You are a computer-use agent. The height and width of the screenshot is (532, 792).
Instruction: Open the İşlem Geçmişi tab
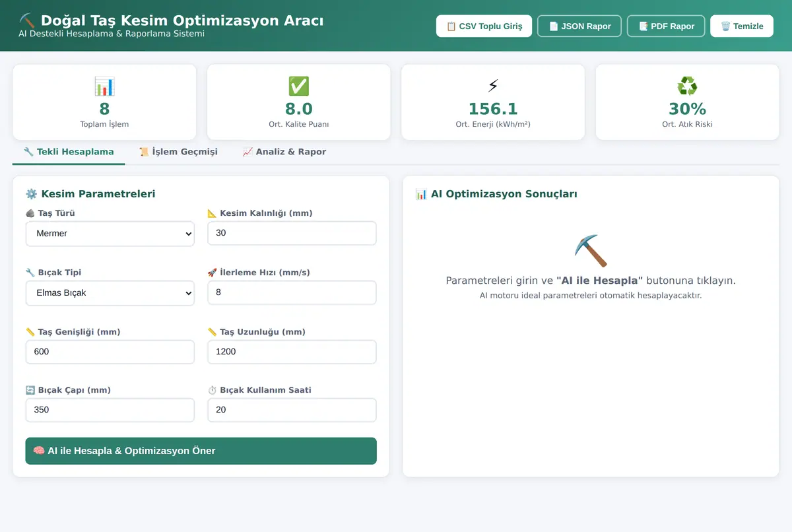click(x=178, y=152)
